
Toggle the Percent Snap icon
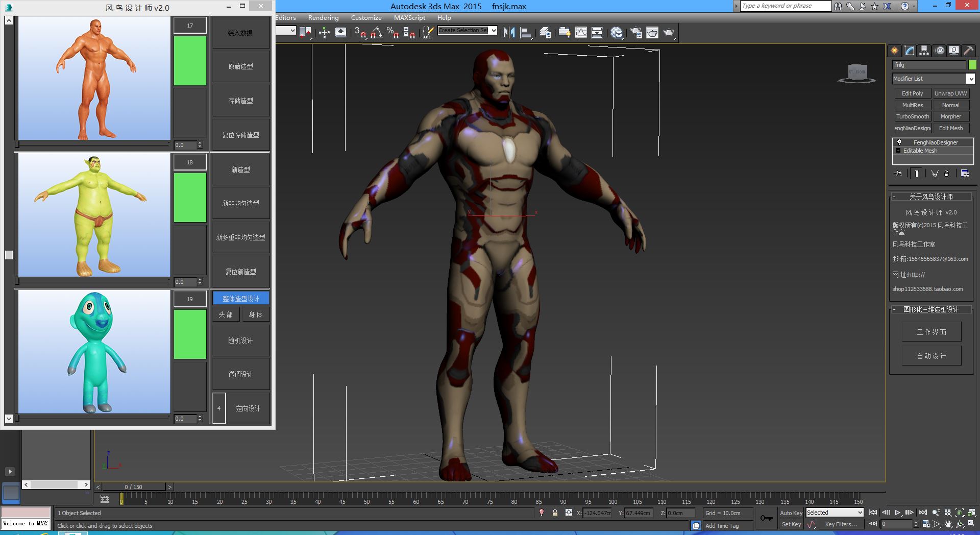pos(393,33)
